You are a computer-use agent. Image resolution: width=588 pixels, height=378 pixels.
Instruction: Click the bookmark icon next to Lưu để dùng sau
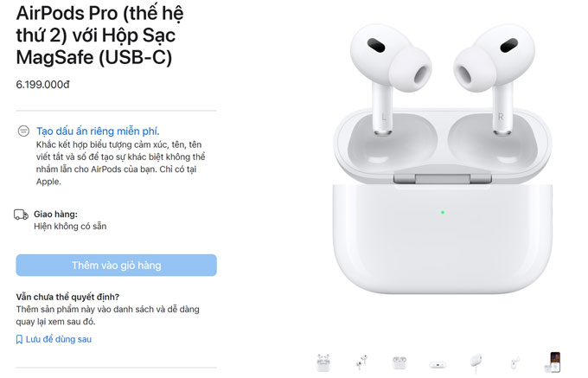pyautogui.click(x=19, y=339)
